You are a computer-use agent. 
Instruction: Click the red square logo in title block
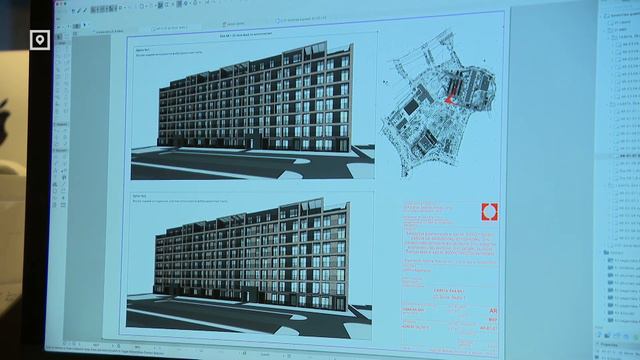coord(489,212)
